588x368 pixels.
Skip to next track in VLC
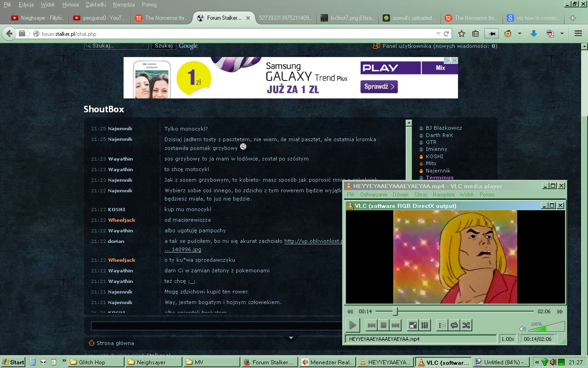click(396, 325)
